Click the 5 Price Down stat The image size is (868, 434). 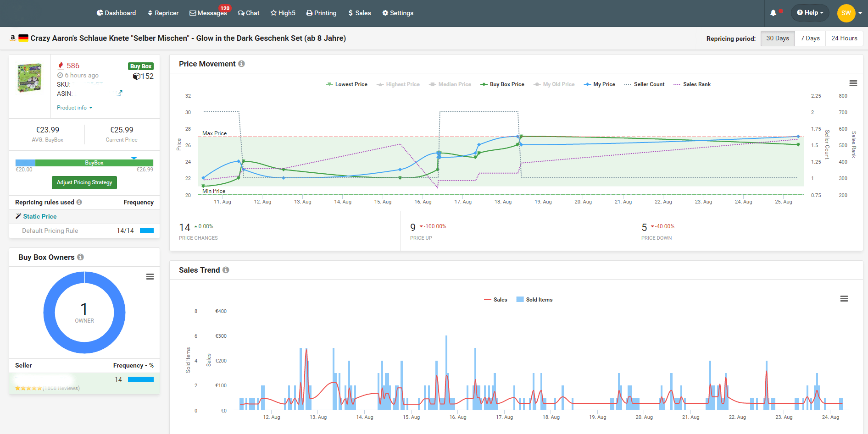[644, 227]
